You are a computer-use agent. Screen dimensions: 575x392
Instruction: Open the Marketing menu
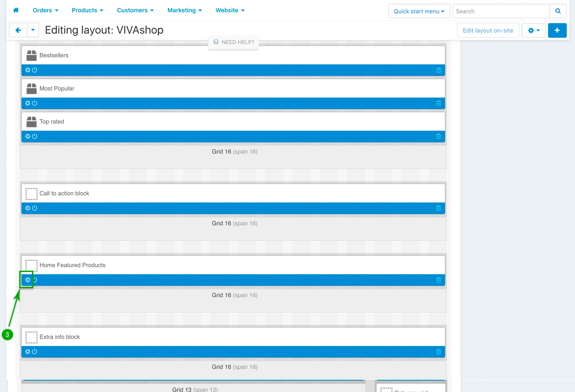(184, 10)
